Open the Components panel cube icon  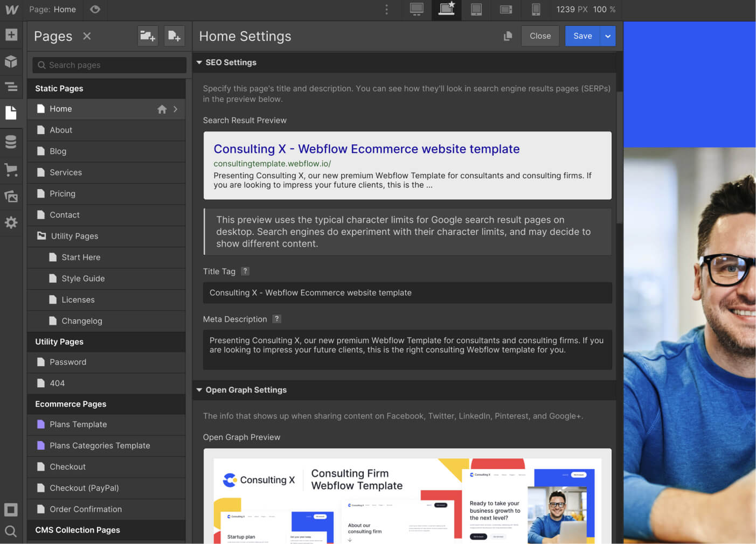coord(11,61)
